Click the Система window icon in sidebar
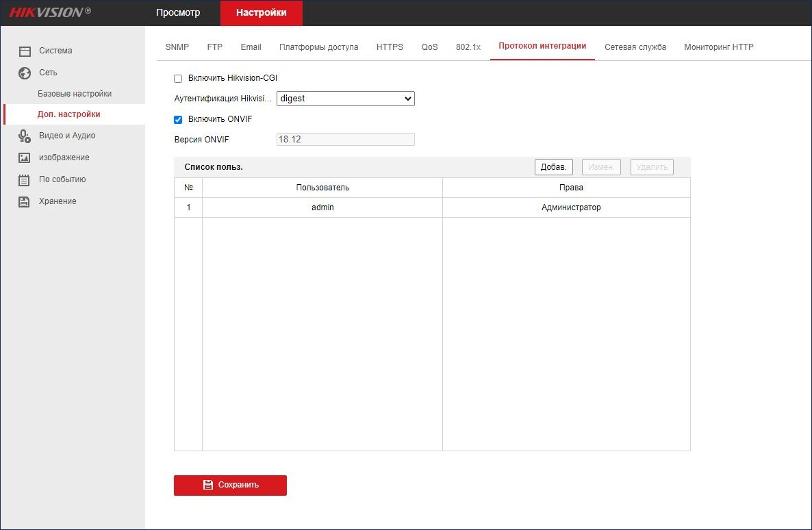The width and height of the screenshot is (812, 530). click(25, 51)
